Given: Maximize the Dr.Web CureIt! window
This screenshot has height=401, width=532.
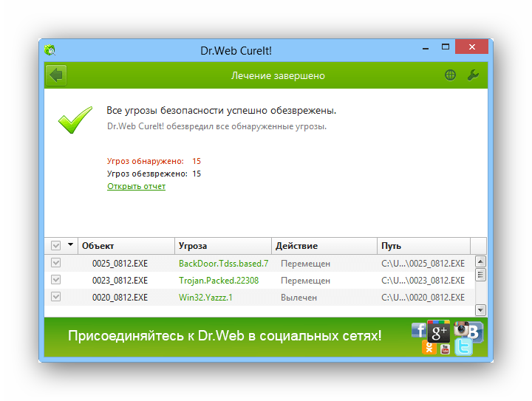Looking at the screenshot, I should 445,47.
